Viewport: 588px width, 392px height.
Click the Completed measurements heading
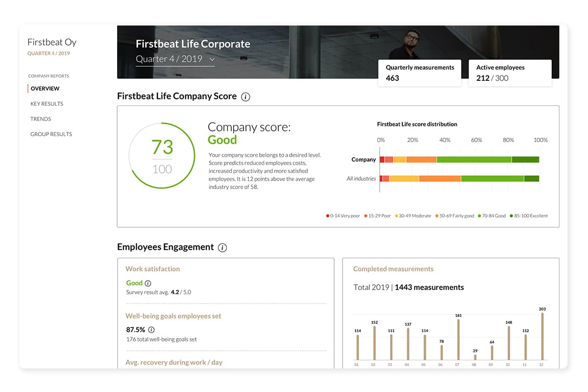point(393,269)
